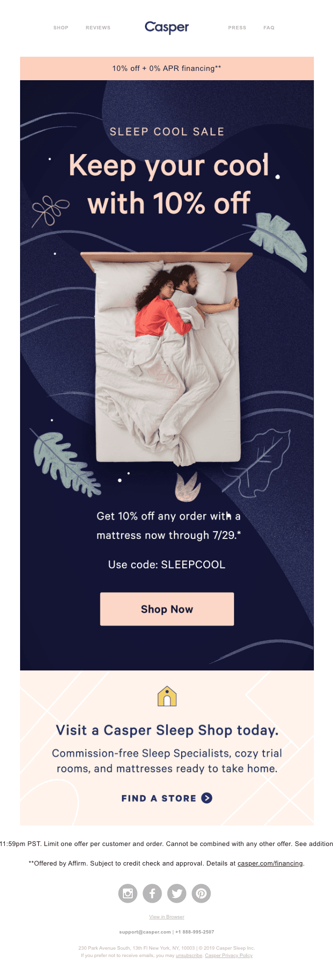This screenshot has height=980, width=333.
Task: Click the 10% off APR financing banner
Action: pos(167,68)
